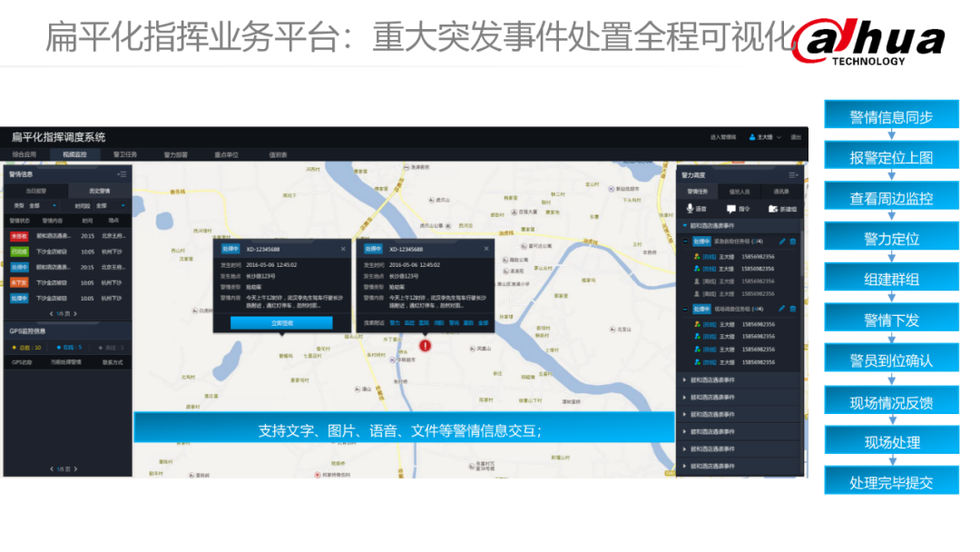Go to next page of alarm list
This screenshot has width=980, height=552.
(75, 314)
